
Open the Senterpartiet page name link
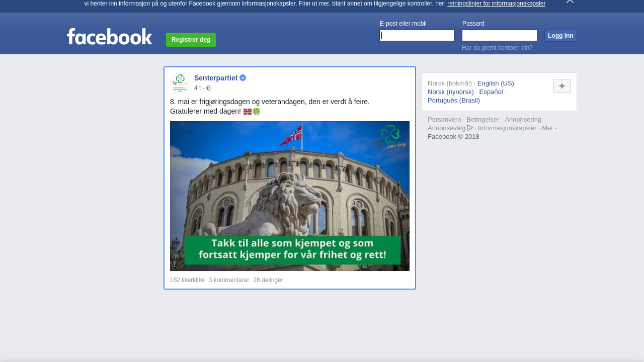[x=216, y=78]
